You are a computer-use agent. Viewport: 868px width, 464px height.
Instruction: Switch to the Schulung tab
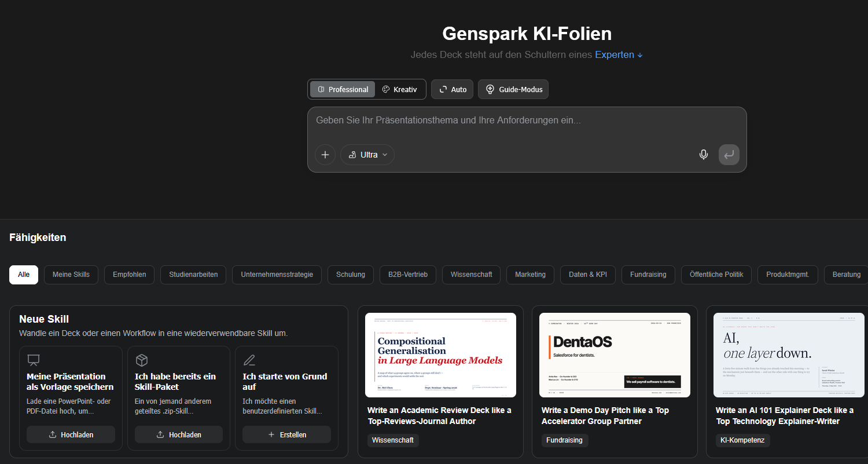pyautogui.click(x=351, y=275)
